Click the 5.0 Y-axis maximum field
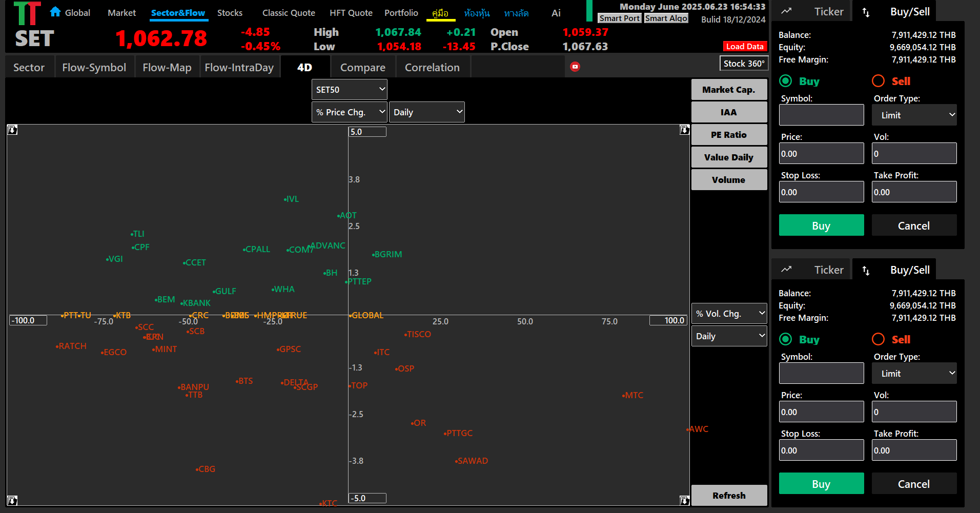This screenshot has width=980, height=513. (367, 132)
